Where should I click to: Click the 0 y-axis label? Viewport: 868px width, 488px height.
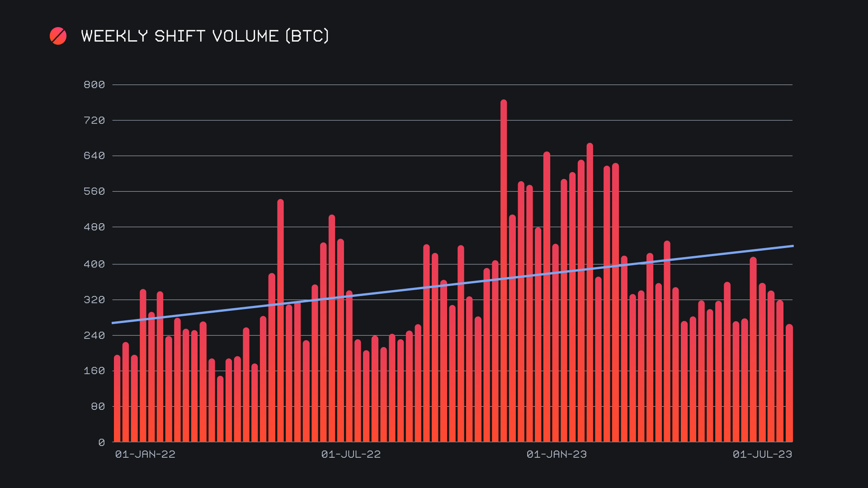click(x=101, y=443)
